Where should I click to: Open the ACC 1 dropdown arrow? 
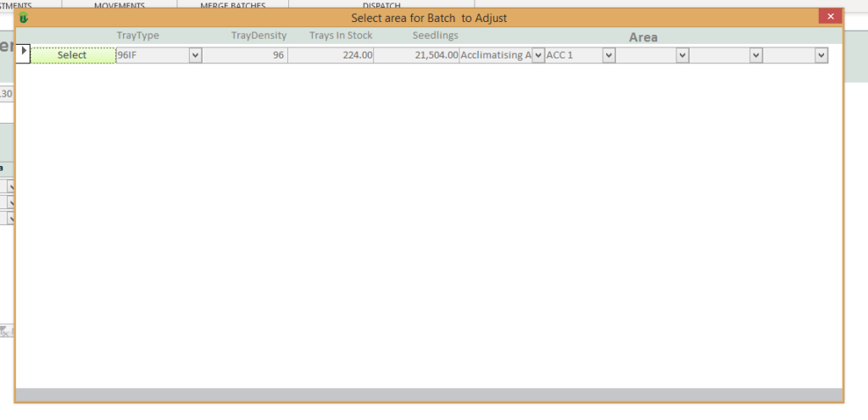pyautogui.click(x=608, y=55)
